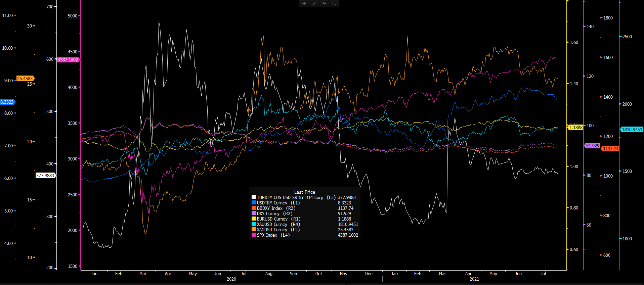This screenshot has height=285, width=644.
Task: Toggle the legend display icon
Action: tap(324, 4)
